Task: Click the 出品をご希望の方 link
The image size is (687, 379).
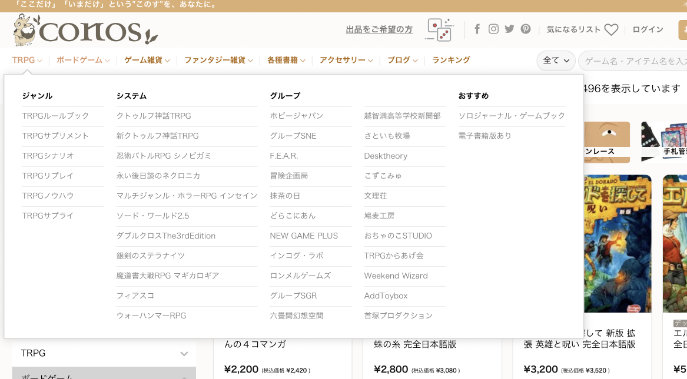Action: click(379, 29)
